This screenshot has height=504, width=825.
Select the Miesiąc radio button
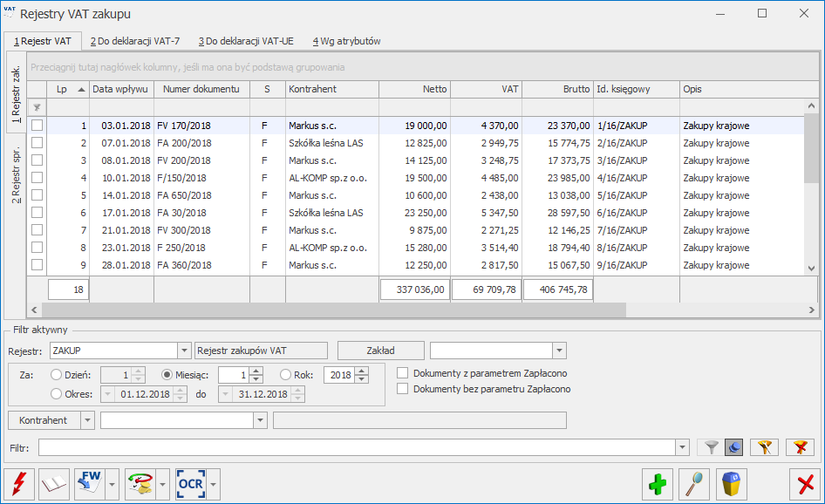(x=167, y=375)
